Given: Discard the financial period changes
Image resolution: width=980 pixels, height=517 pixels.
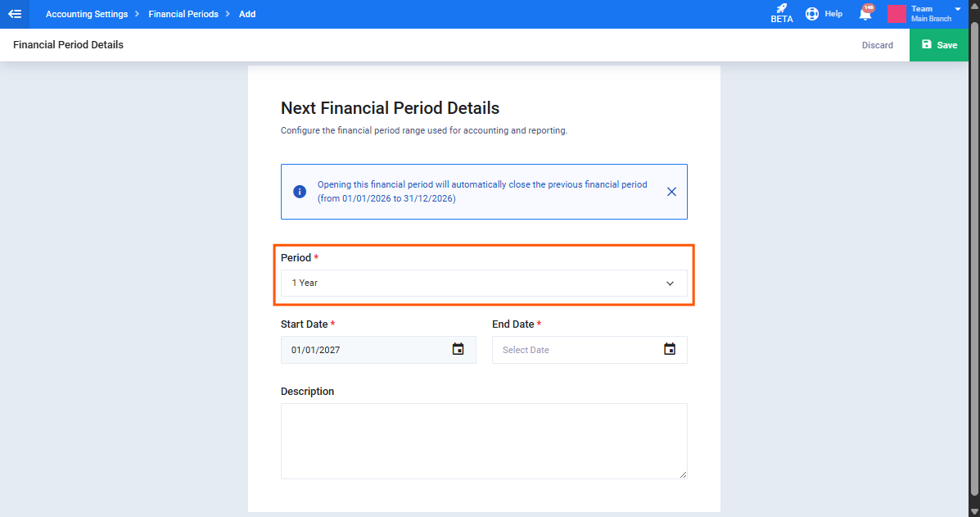Looking at the screenshot, I should [878, 45].
